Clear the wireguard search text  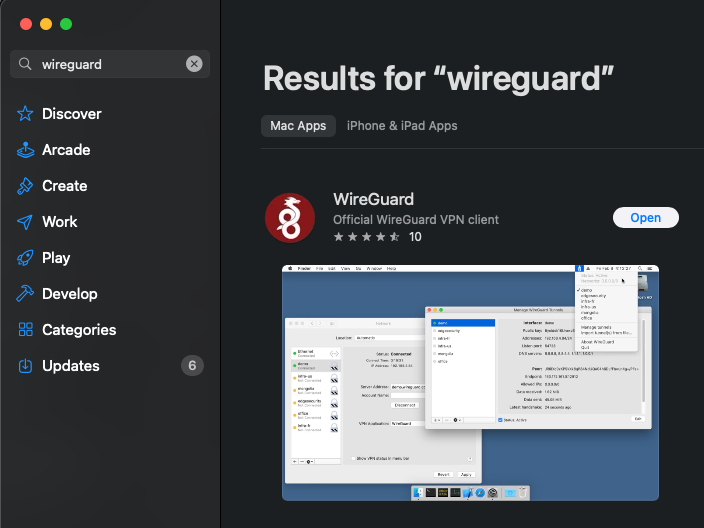tap(194, 64)
